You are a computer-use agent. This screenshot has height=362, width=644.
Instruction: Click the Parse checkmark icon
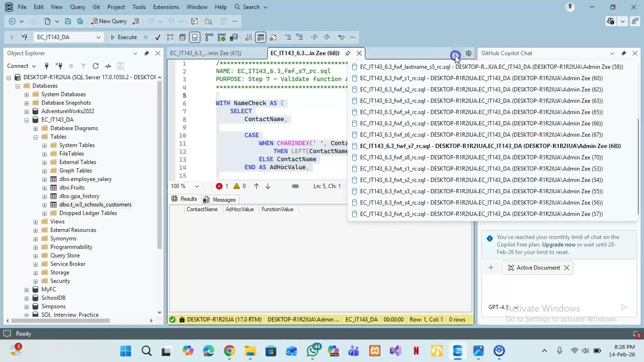click(157, 37)
